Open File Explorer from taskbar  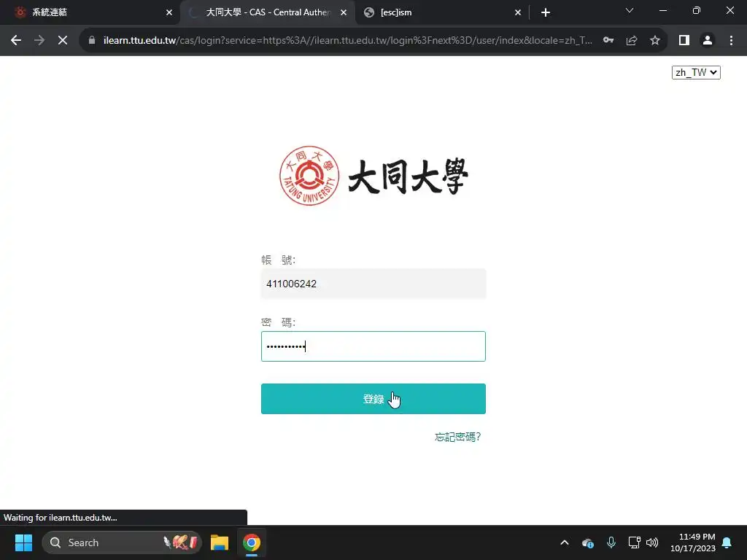[220, 542]
